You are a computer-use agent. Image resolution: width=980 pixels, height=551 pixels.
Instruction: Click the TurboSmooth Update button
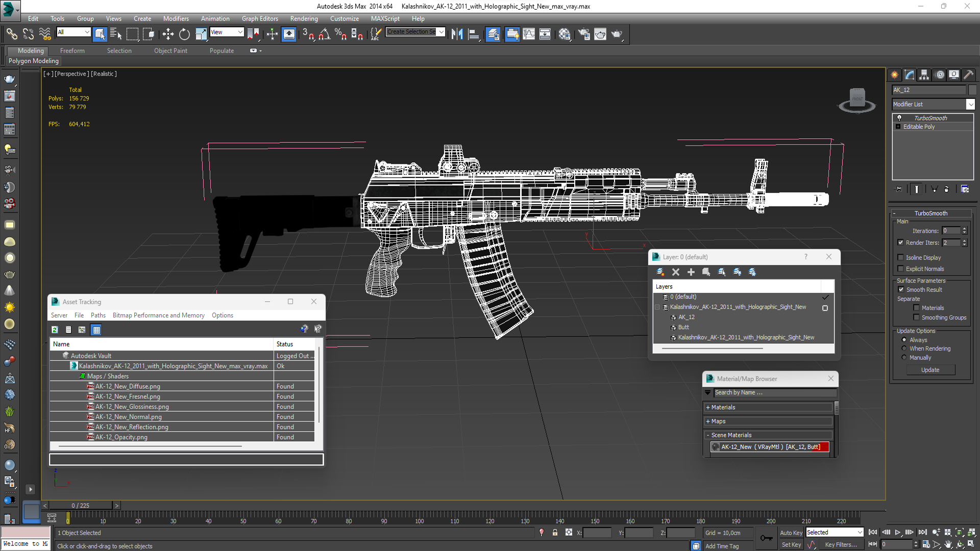tap(930, 370)
